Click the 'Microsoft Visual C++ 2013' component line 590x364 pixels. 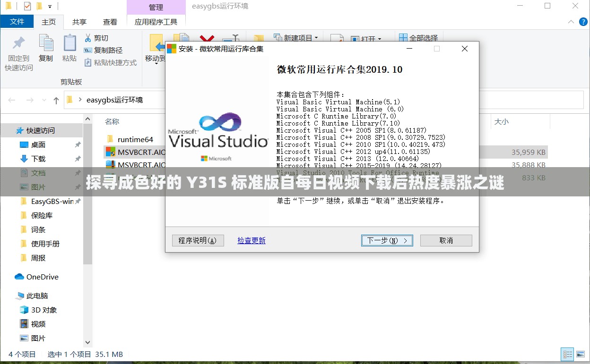point(347,159)
